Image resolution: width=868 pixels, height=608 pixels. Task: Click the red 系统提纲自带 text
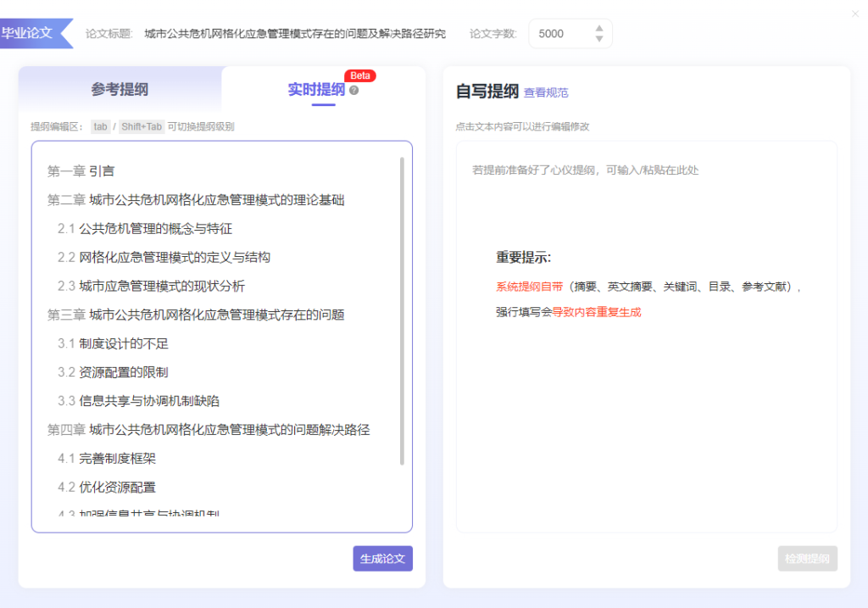(529, 287)
